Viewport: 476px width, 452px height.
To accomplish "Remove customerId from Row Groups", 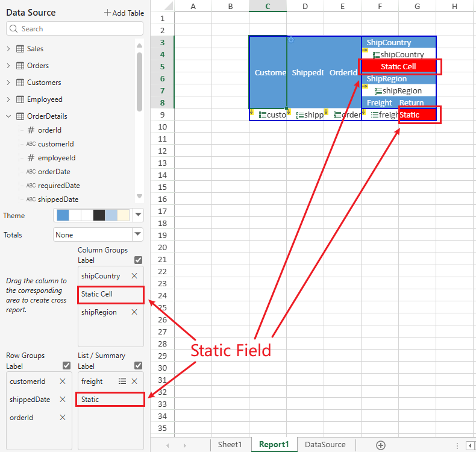I will point(63,381).
